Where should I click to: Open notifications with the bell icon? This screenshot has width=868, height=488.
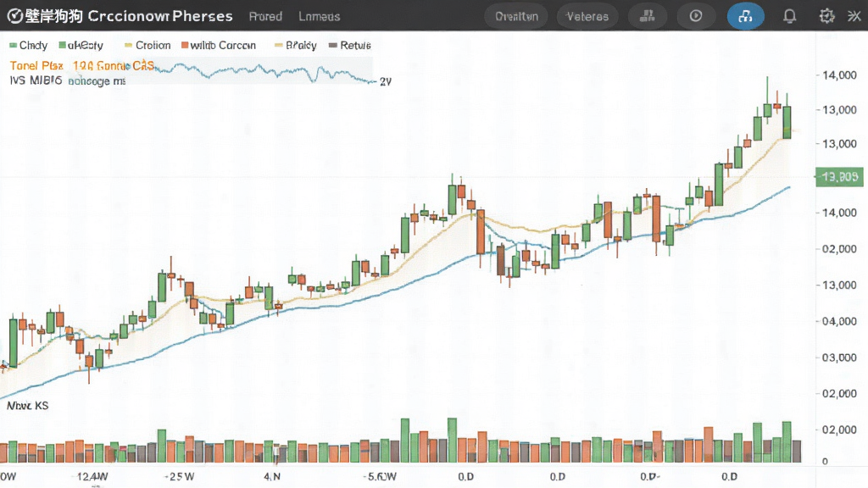click(789, 16)
